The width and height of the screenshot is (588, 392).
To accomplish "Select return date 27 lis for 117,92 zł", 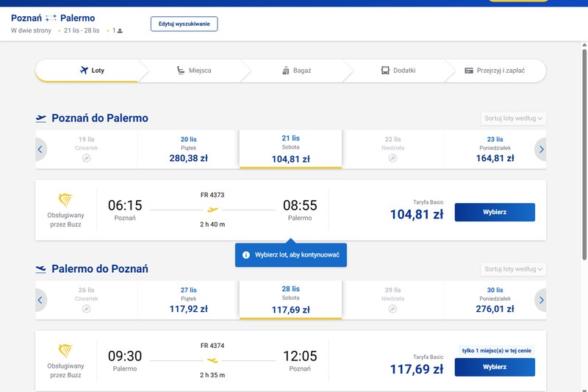I will tap(188, 300).
